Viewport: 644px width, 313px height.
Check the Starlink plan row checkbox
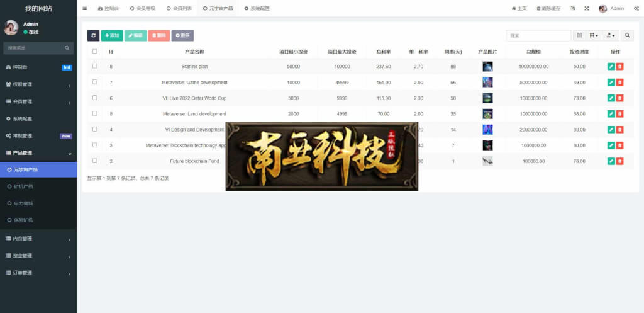(x=95, y=65)
